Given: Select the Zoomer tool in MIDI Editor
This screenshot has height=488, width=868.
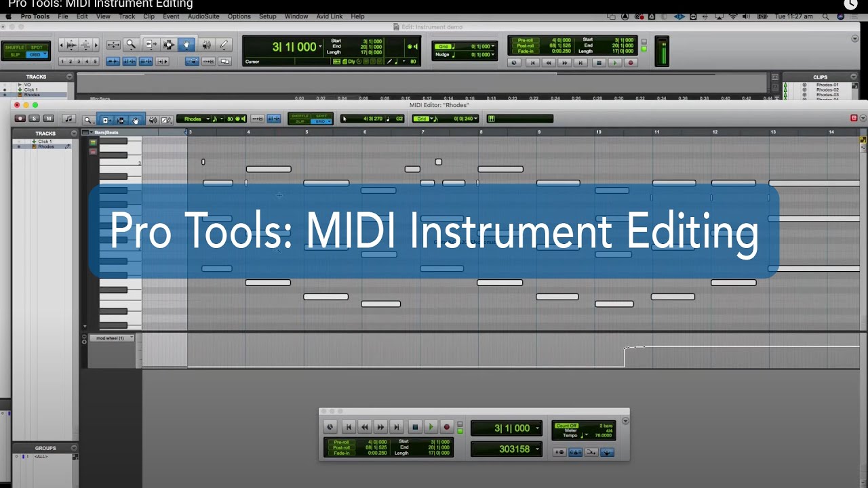Looking at the screenshot, I should (87, 120).
